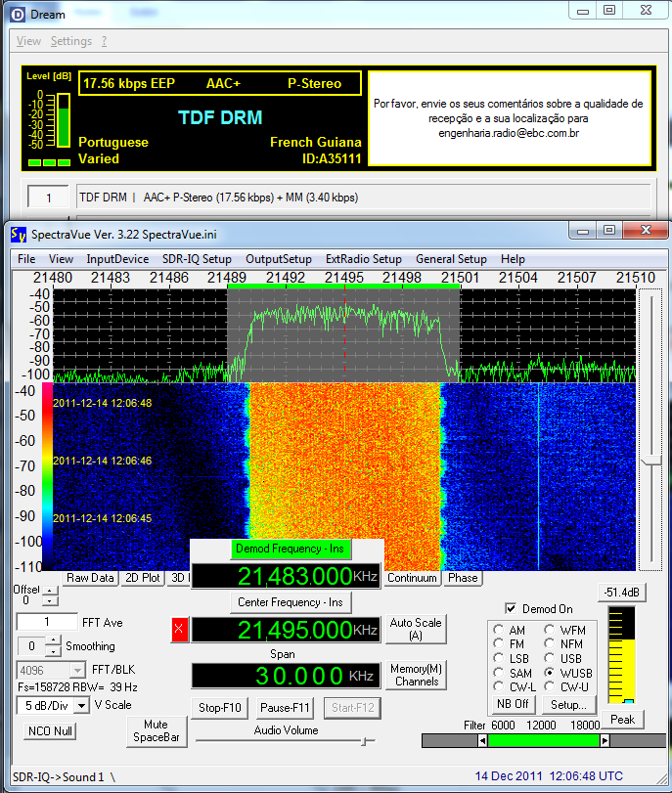Open the Settings menu in Dream
The height and width of the screenshot is (793, 672).
pyautogui.click(x=71, y=41)
